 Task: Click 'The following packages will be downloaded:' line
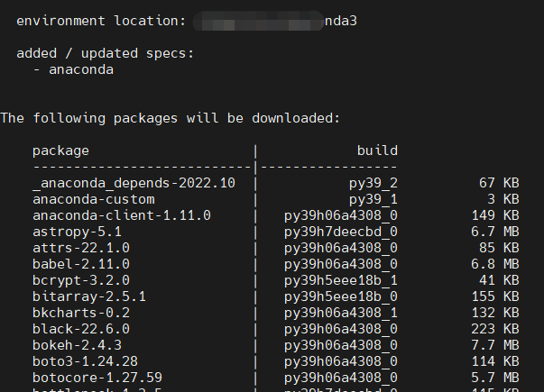[170, 119]
